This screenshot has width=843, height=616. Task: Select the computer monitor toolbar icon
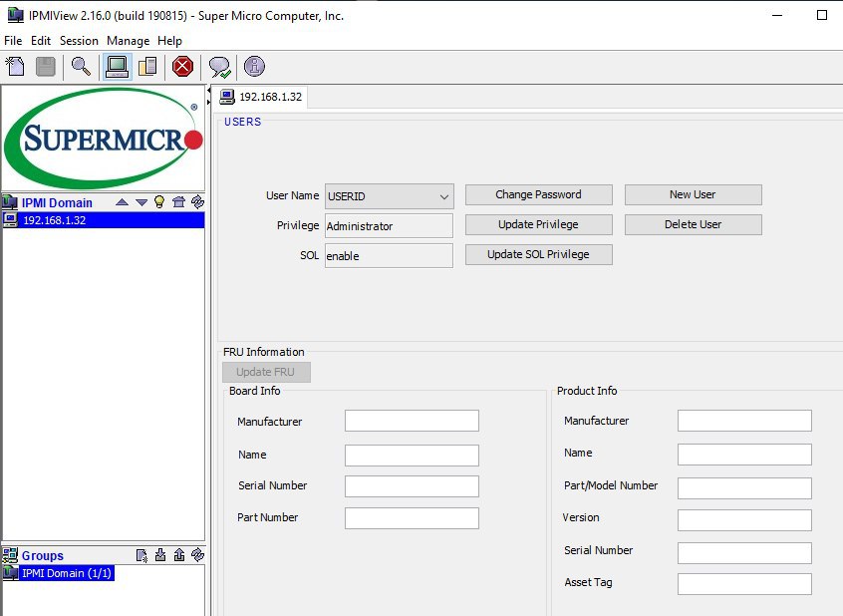tap(117, 67)
